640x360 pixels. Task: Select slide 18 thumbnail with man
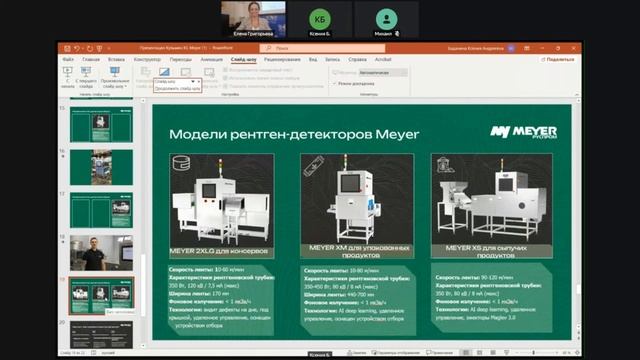101,253
